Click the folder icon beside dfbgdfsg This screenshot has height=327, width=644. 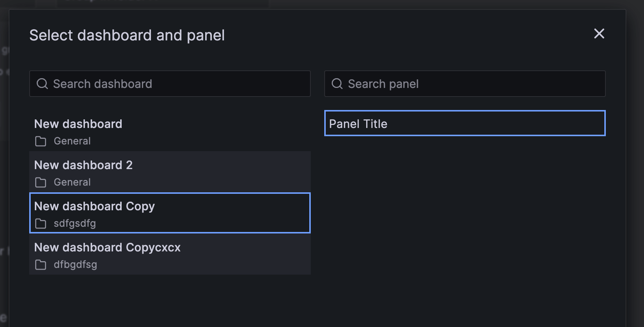pos(40,265)
